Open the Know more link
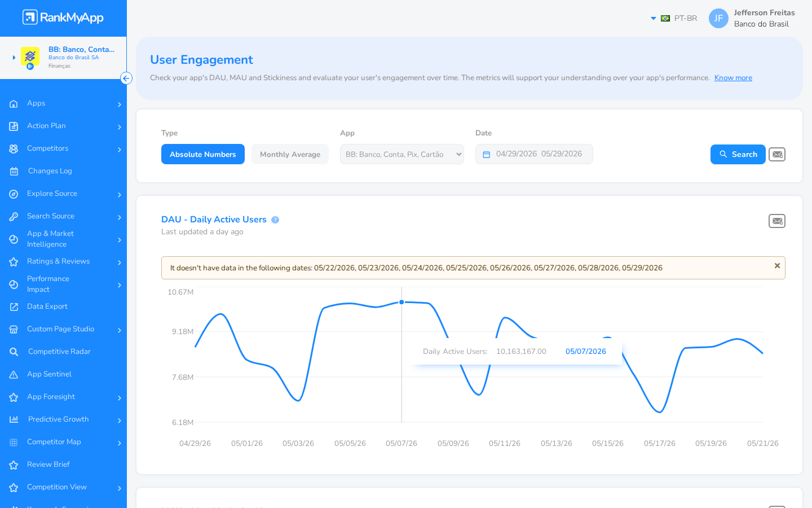Image resolution: width=812 pixels, height=508 pixels. 733,78
